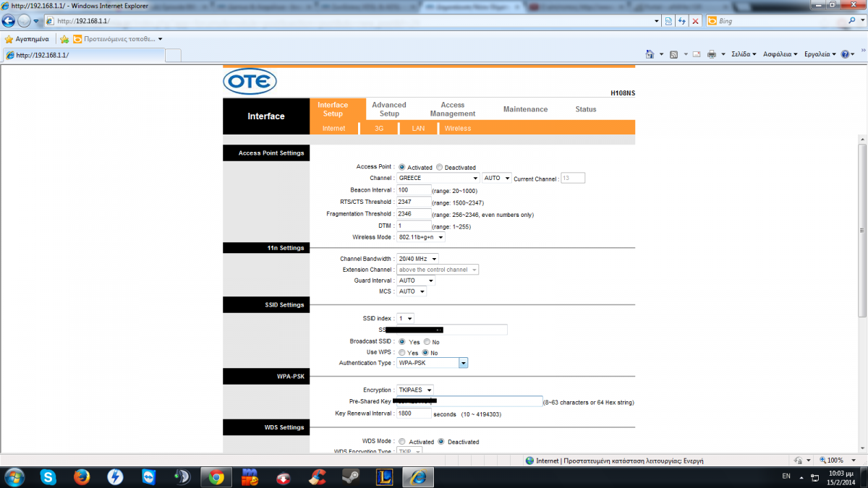The image size is (868, 488).
Task: Open the Guard Interval dropdown
Action: (x=416, y=281)
